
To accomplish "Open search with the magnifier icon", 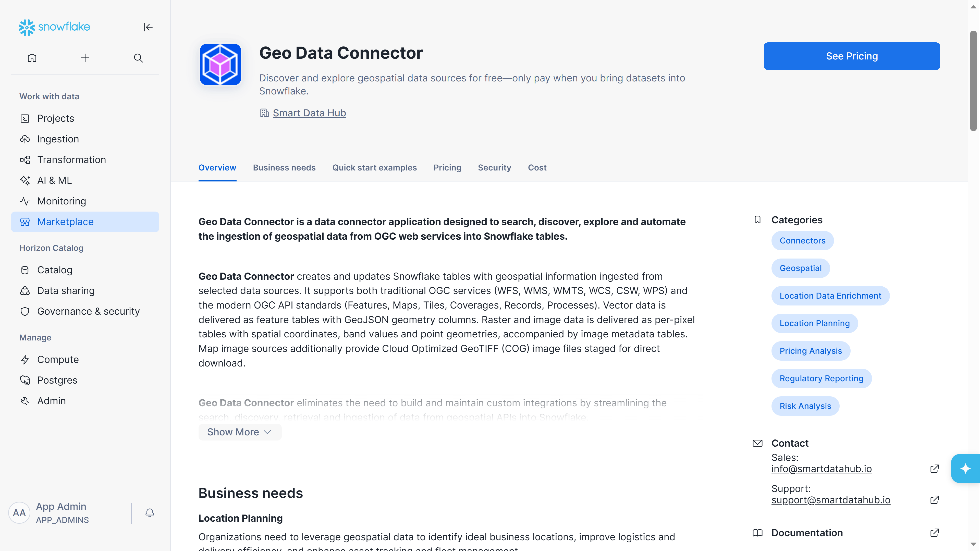I will click(139, 58).
